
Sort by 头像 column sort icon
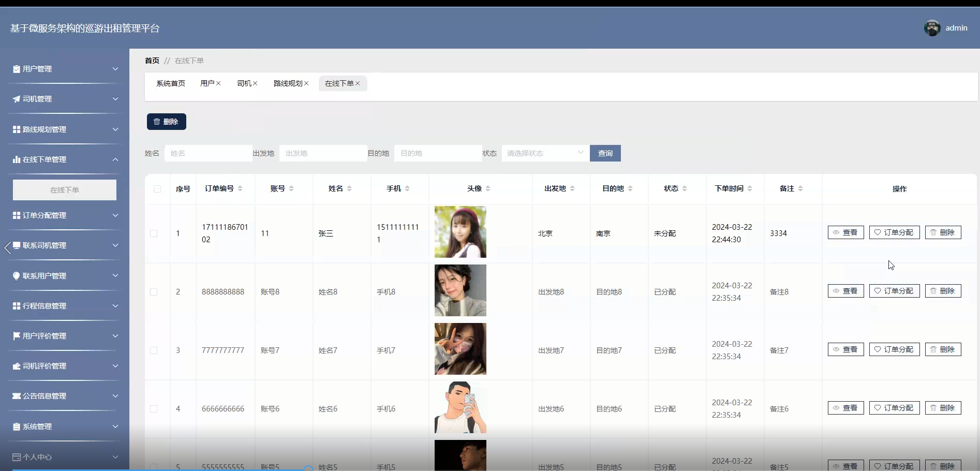tap(488, 188)
